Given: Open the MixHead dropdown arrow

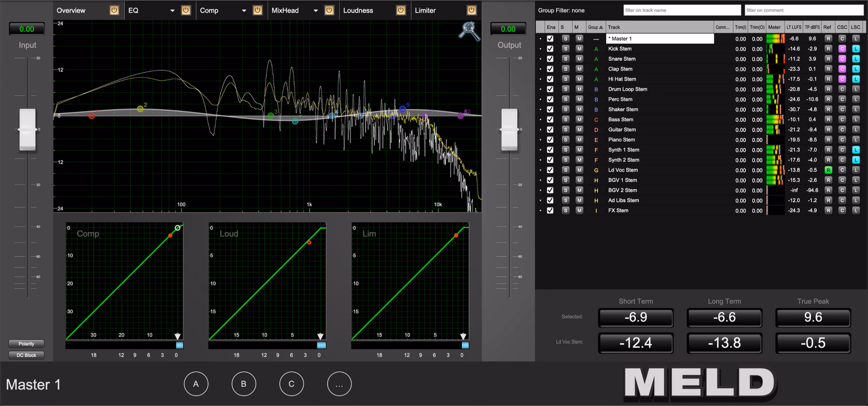Looking at the screenshot, I should pyautogui.click(x=316, y=11).
